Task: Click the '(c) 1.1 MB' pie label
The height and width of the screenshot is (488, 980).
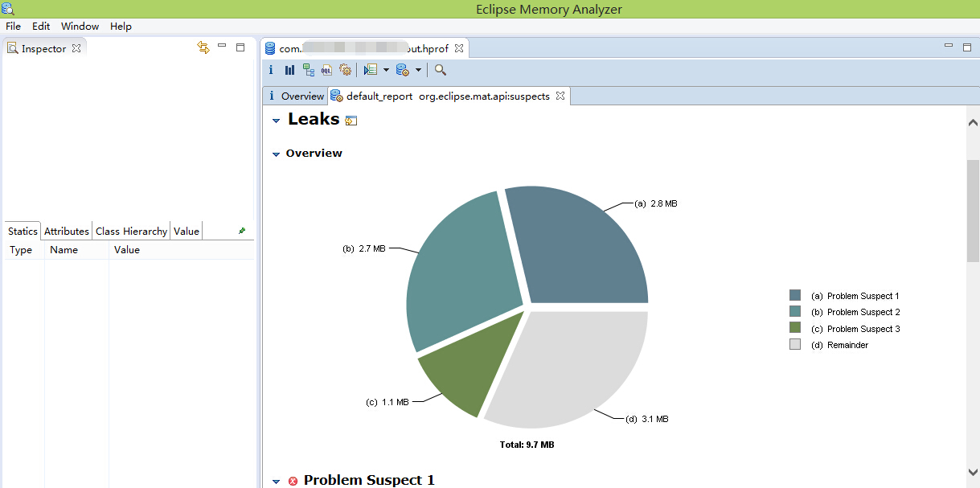Action: pyautogui.click(x=387, y=402)
